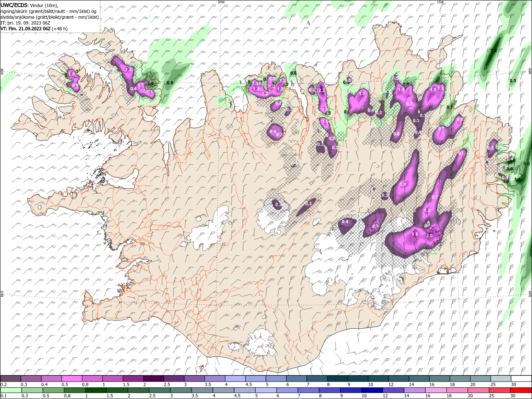Select upper legend white swatch at 30
Viewport: 532px width, 399px height.
tap(521, 379)
